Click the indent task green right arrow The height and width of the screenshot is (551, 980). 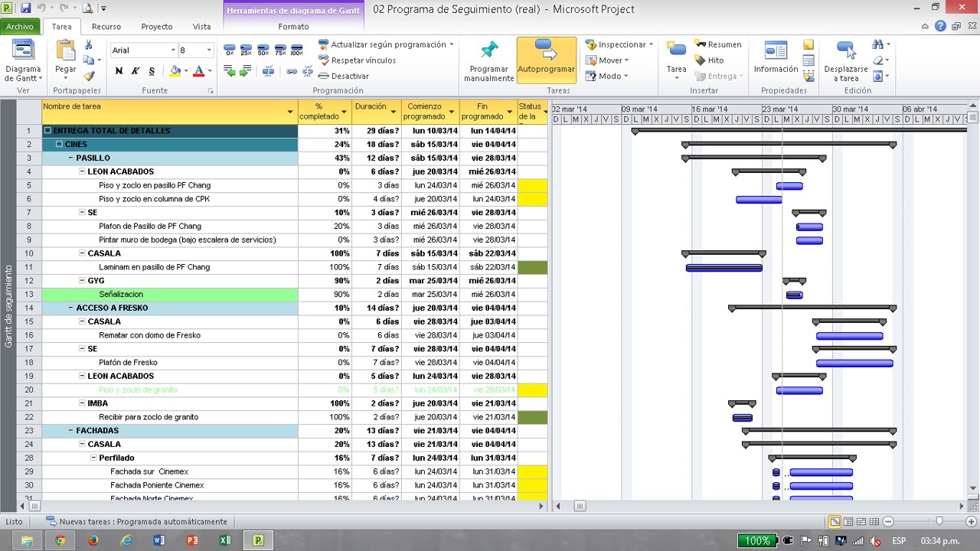click(x=245, y=71)
